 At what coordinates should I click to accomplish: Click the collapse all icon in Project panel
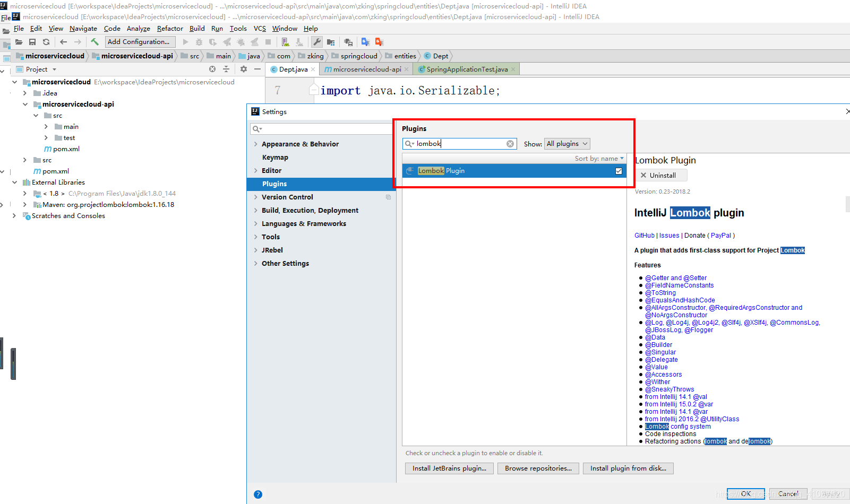(x=226, y=69)
